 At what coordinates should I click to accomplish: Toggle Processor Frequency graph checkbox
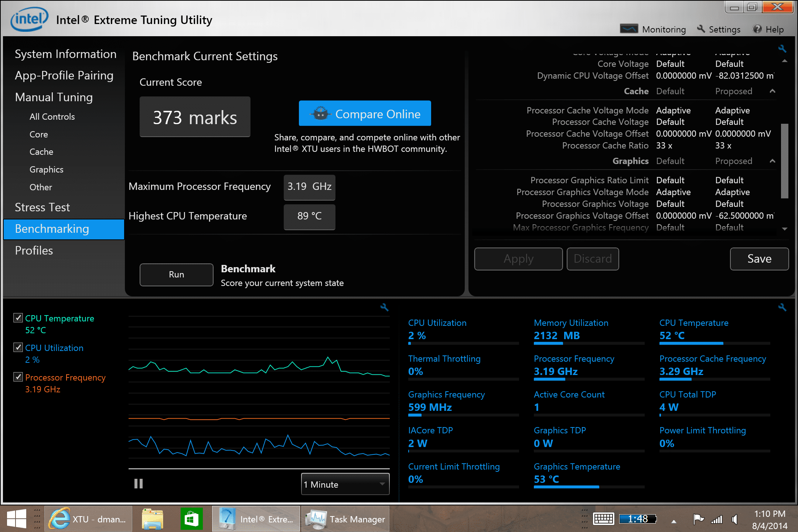[x=18, y=377]
